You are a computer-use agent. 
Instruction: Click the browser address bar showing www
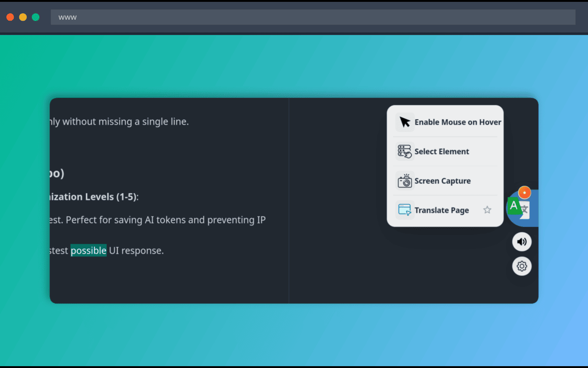tap(313, 17)
